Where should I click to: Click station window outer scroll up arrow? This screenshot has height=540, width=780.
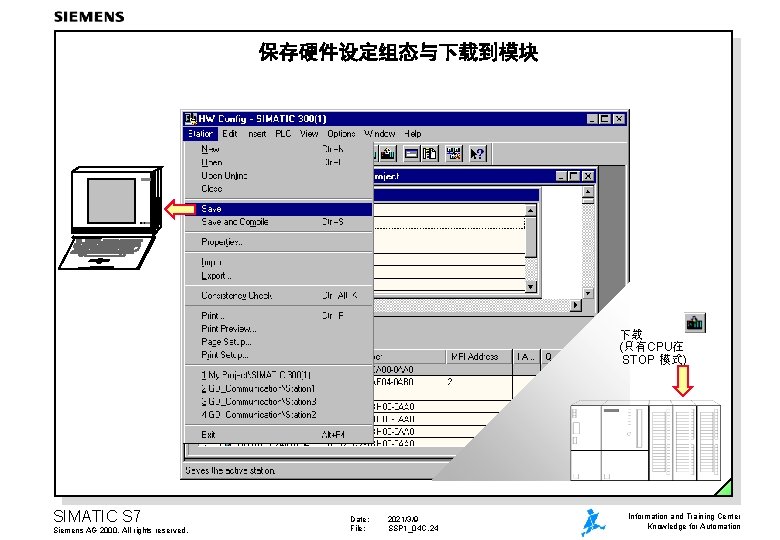588,192
